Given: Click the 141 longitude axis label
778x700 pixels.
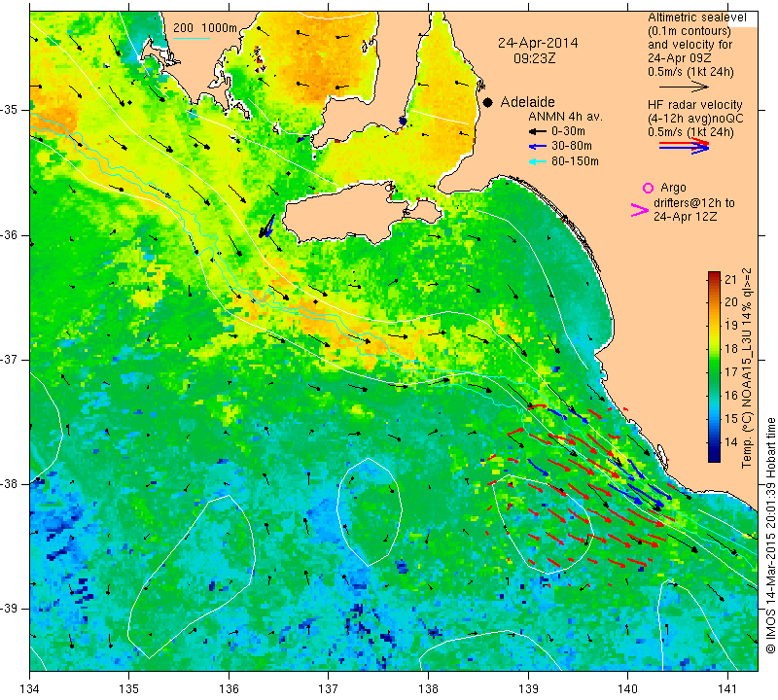Looking at the screenshot, I should pyautogui.click(x=727, y=689).
